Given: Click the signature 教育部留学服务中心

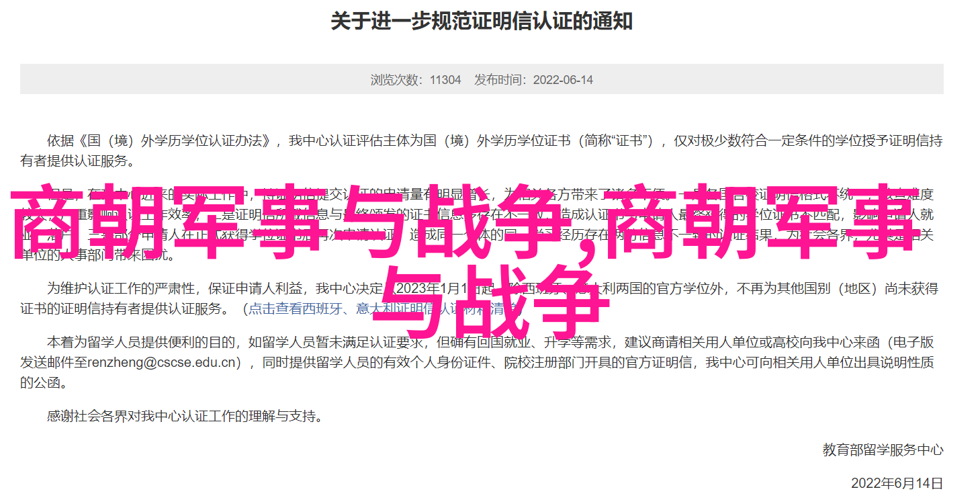Looking at the screenshot, I should 883,450.
